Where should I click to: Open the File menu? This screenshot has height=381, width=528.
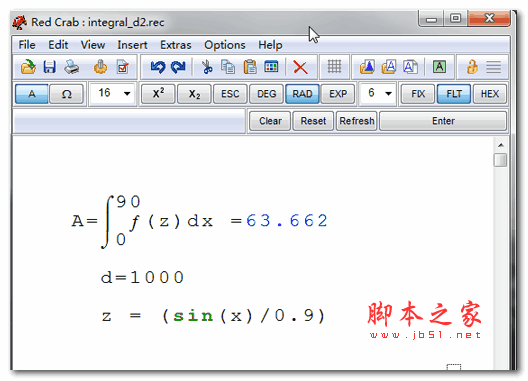pos(27,45)
